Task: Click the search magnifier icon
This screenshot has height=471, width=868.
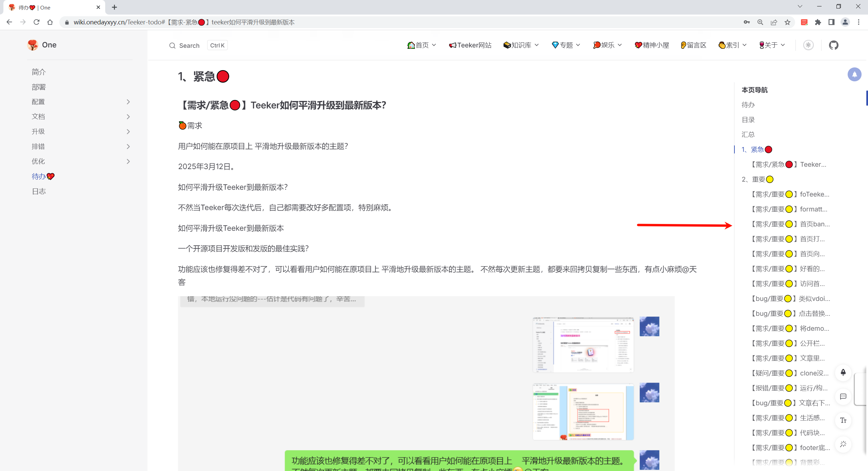Action: [x=172, y=45]
